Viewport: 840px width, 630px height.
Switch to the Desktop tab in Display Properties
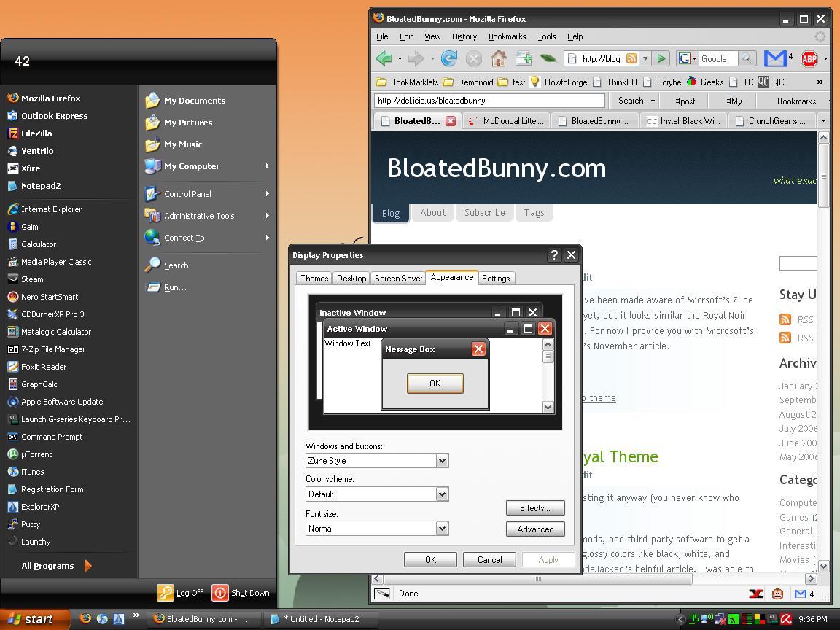pos(351,279)
